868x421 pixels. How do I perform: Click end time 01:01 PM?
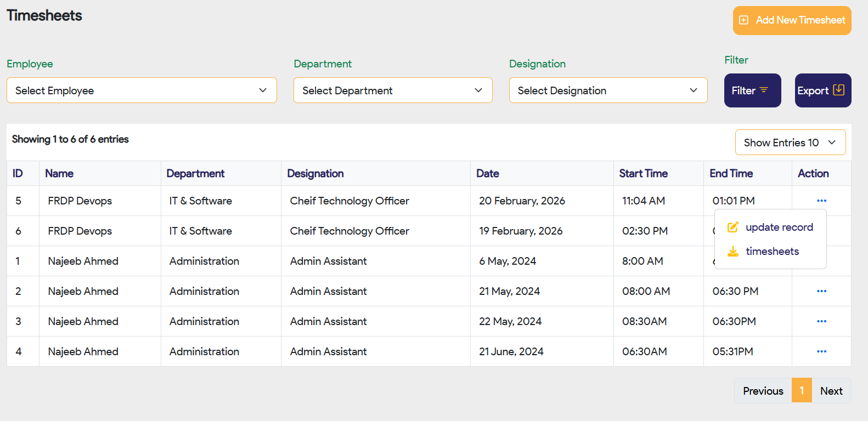coord(734,201)
